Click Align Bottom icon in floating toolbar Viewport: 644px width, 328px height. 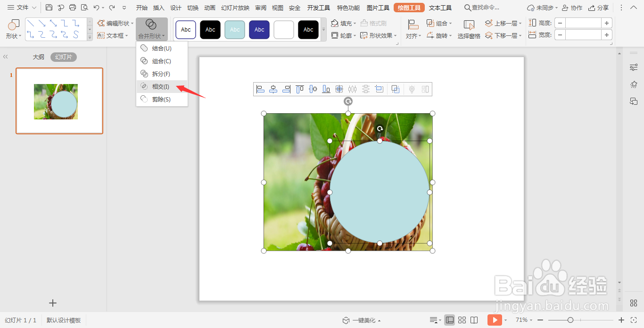point(326,89)
